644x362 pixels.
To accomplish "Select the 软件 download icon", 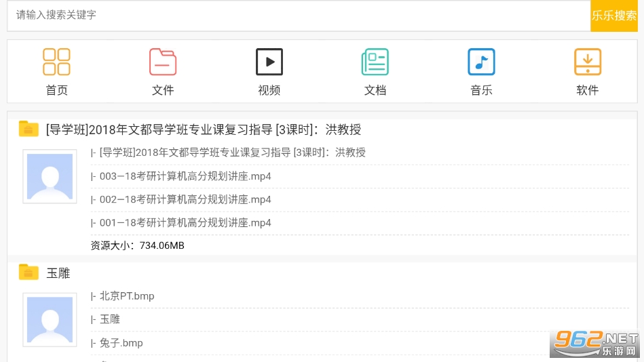I will click(x=588, y=62).
